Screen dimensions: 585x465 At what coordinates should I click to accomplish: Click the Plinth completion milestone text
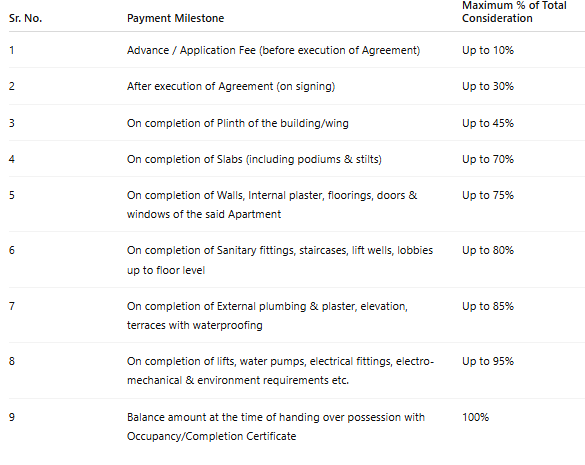click(238, 123)
